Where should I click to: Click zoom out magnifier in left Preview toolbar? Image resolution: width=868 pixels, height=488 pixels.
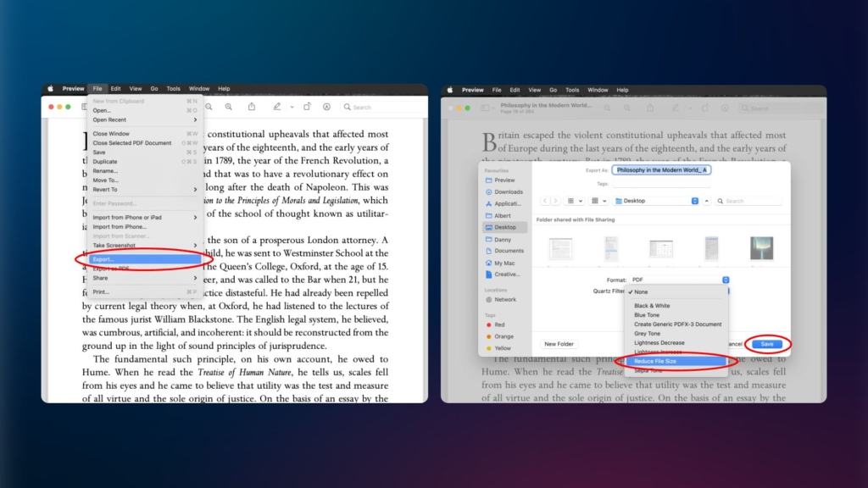click(209, 107)
